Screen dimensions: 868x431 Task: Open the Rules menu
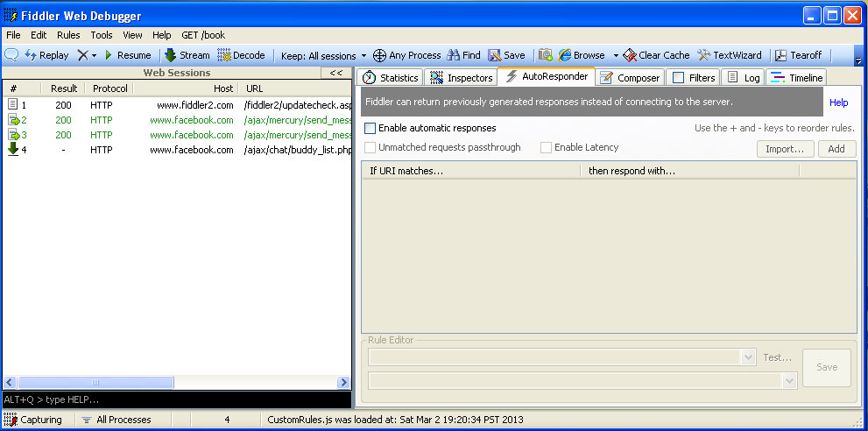coord(68,35)
